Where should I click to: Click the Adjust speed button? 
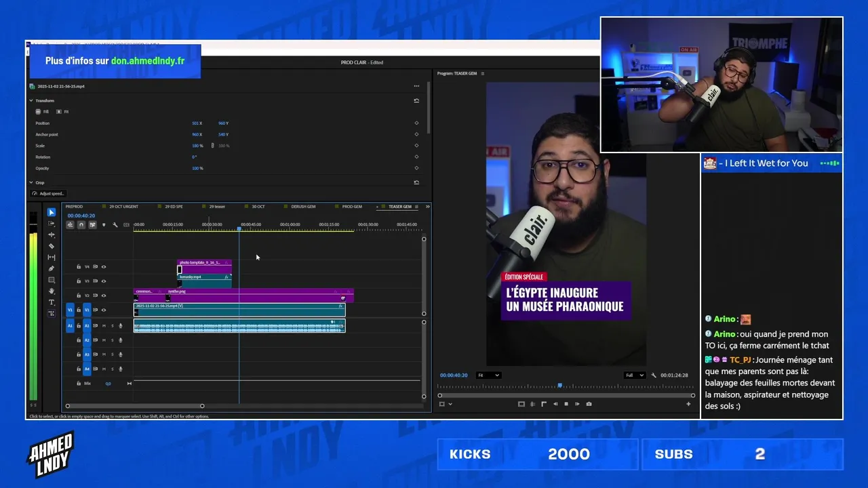point(48,193)
